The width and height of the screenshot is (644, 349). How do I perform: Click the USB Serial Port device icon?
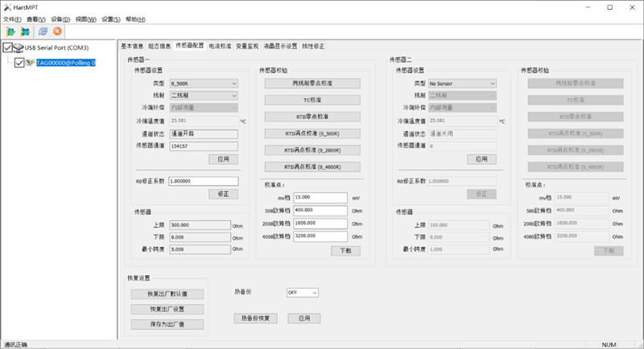click(19, 48)
